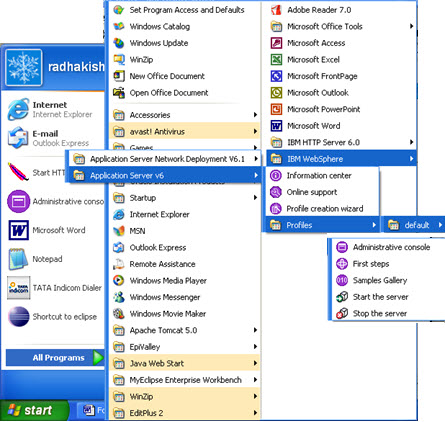The image size is (445, 422).
Task: Click New Office Document entry
Action: point(185,76)
